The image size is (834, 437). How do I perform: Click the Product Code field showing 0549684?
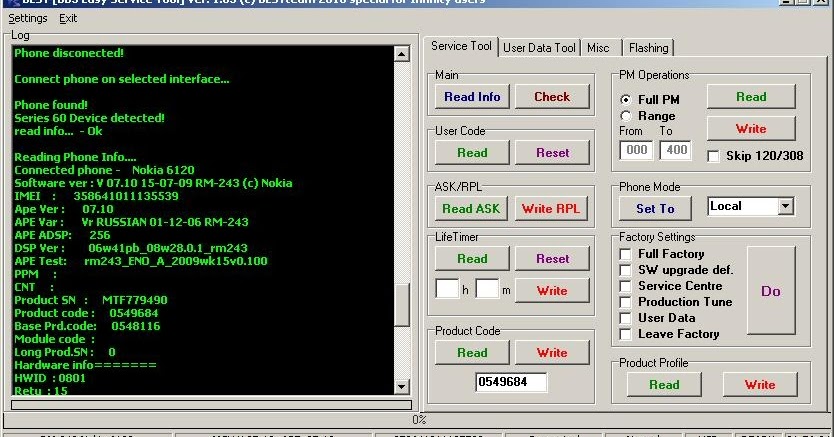[511, 382]
